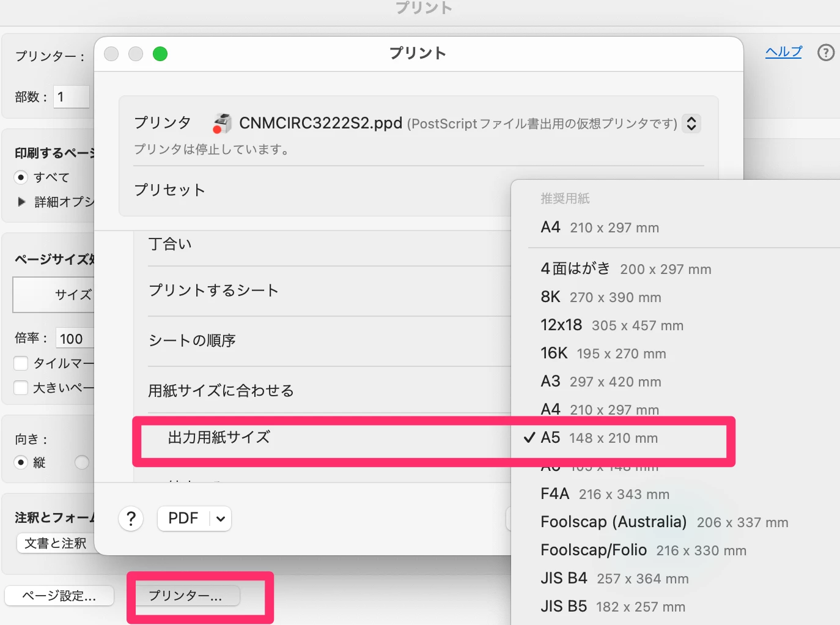The image size is (840, 625).
Task: Click the 出力用紙サイズ label
Action: click(x=219, y=437)
